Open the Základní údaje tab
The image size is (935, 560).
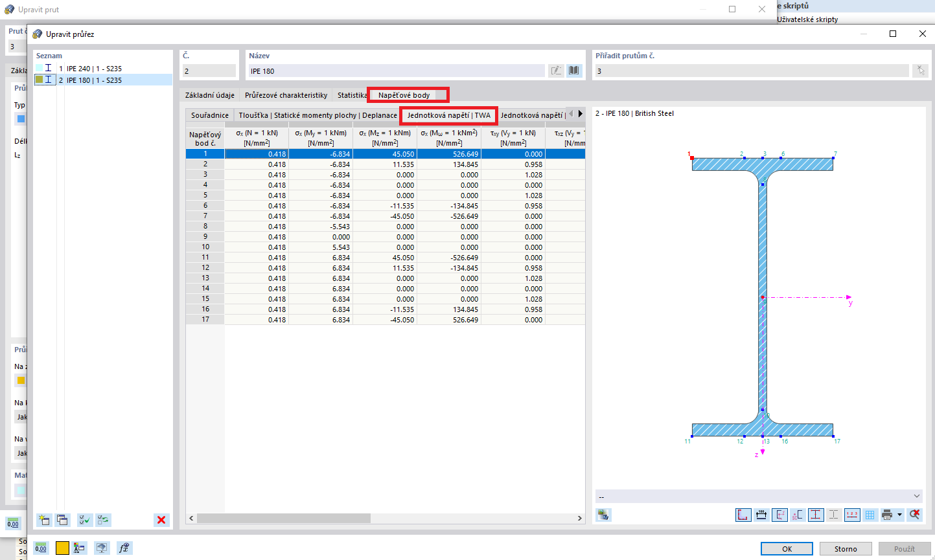[x=210, y=95]
